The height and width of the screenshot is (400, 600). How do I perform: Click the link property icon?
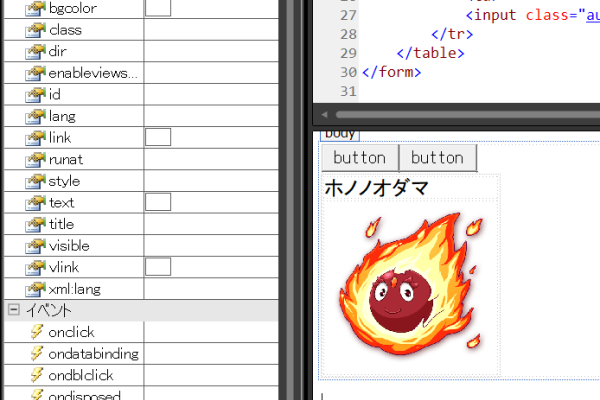click(35, 138)
